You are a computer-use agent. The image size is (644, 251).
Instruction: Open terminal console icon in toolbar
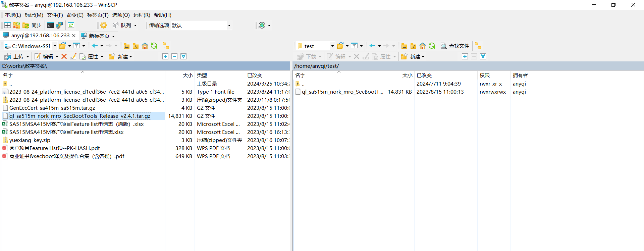(50, 25)
